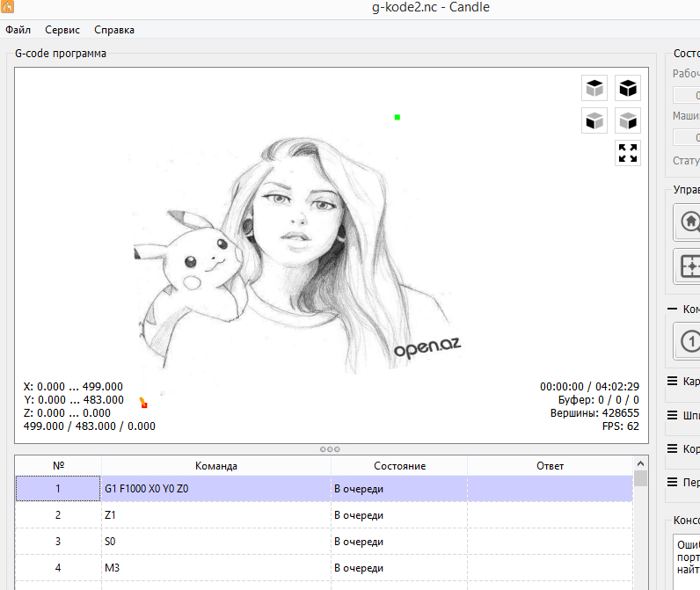Image resolution: width=700 pixels, height=590 pixels.
Task: Click the table scrollbar up arrow
Action: tap(640, 463)
